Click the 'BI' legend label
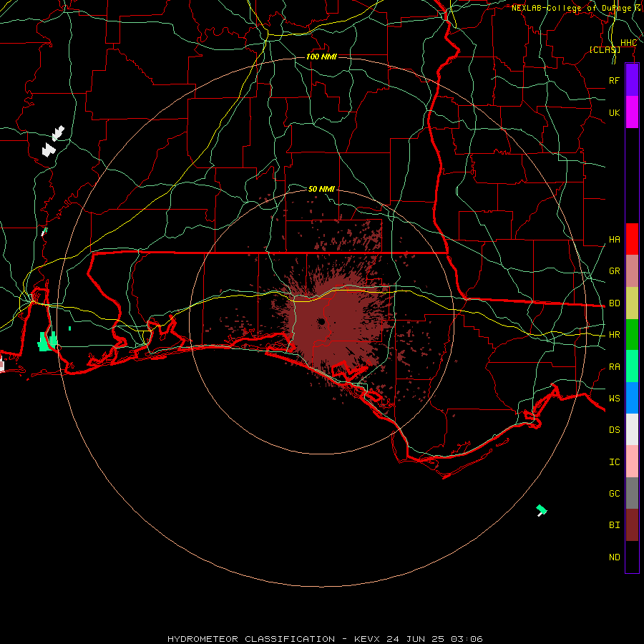The height and width of the screenshot is (644, 644). (614, 525)
